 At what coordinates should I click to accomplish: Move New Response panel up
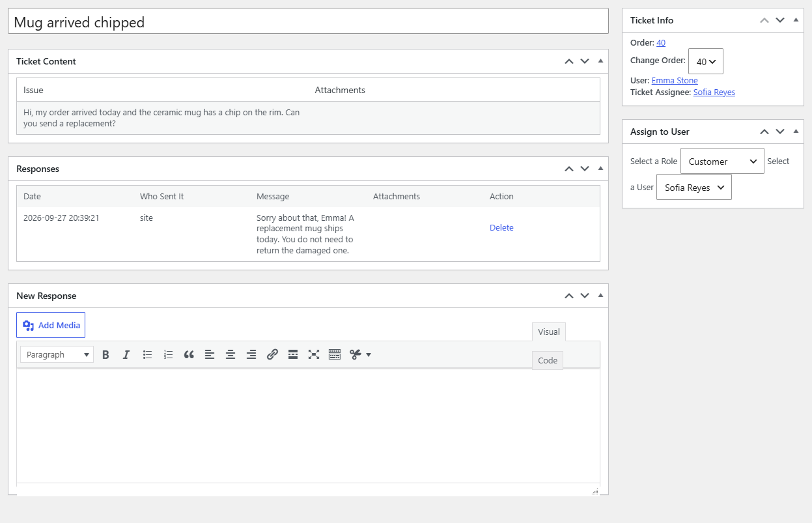569,296
